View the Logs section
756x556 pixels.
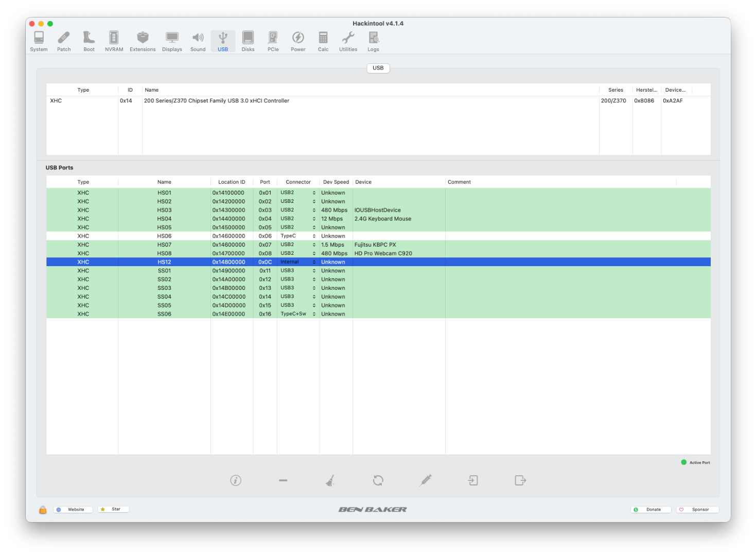click(373, 41)
